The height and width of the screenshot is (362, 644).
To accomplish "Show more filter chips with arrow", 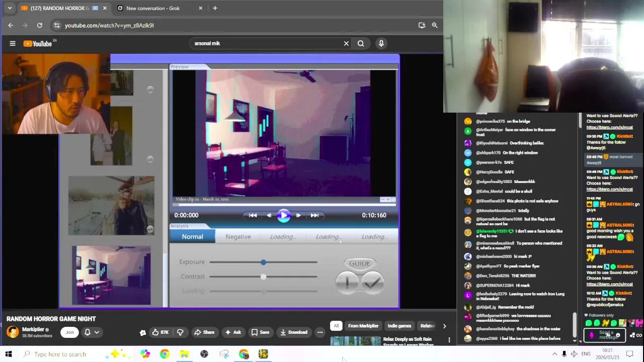I will pyautogui.click(x=444, y=326).
